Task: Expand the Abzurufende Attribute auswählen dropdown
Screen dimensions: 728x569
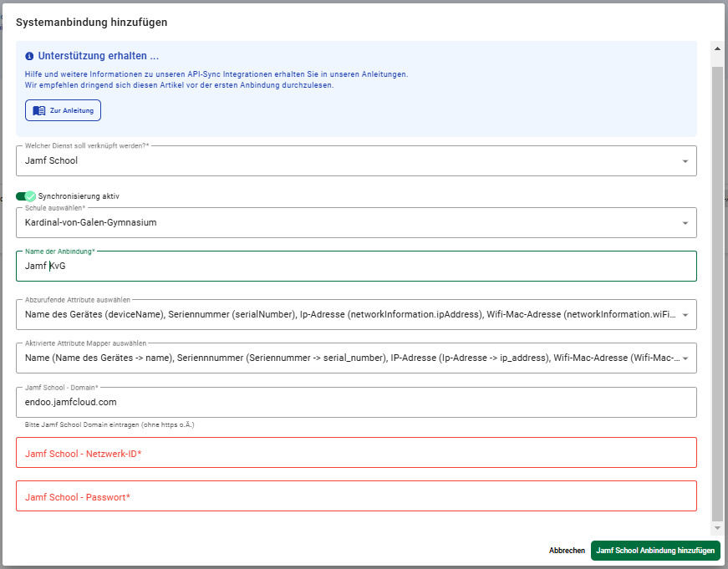Action: coord(356,315)
